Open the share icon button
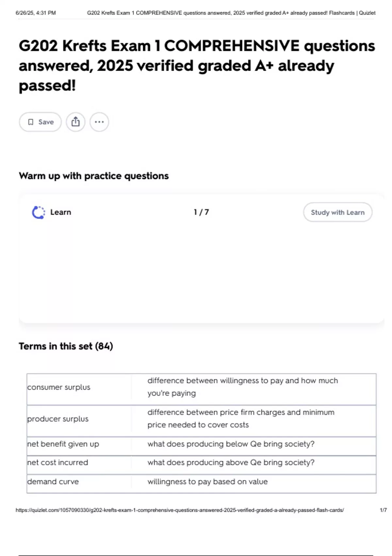 point(75,122)
